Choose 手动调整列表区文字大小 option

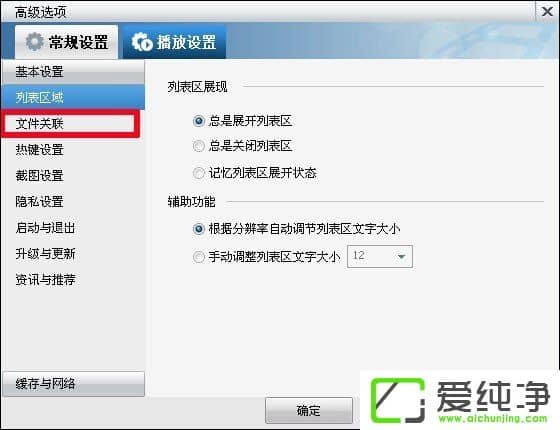199,256
